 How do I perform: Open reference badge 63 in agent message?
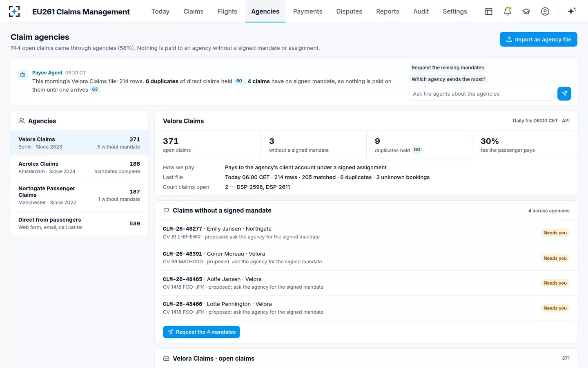tap(95, 90)
